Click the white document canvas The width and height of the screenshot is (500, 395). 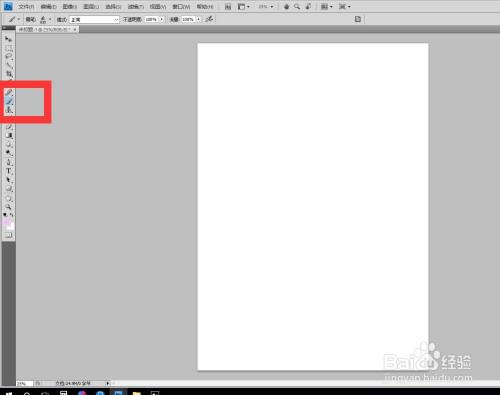[313, 206]
